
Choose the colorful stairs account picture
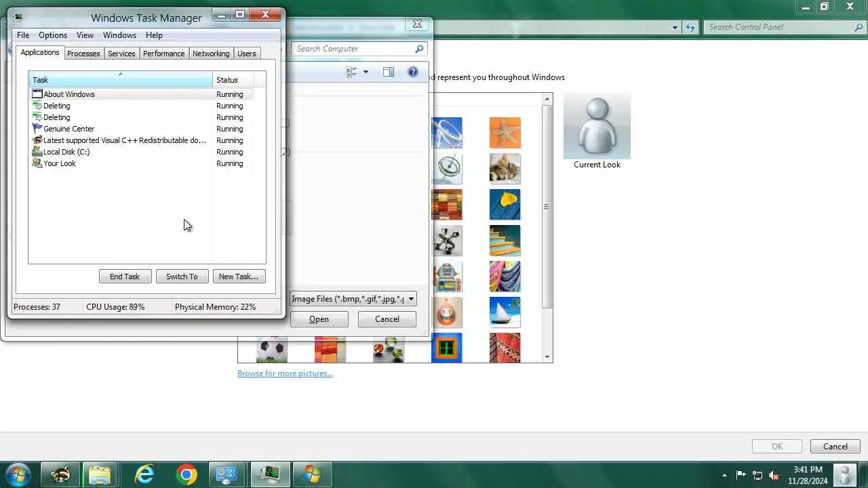(x=505, y=241)
